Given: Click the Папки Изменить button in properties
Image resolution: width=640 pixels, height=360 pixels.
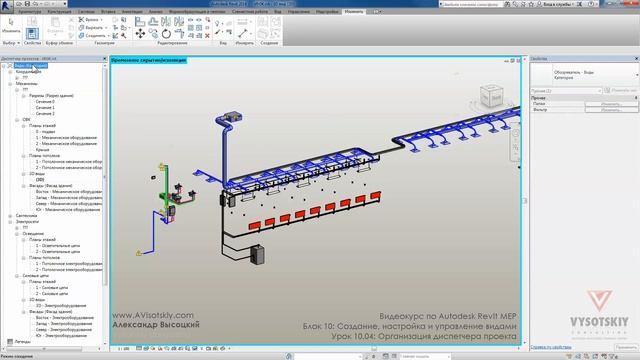Looking at the screenshot, I should coord(611,104).
